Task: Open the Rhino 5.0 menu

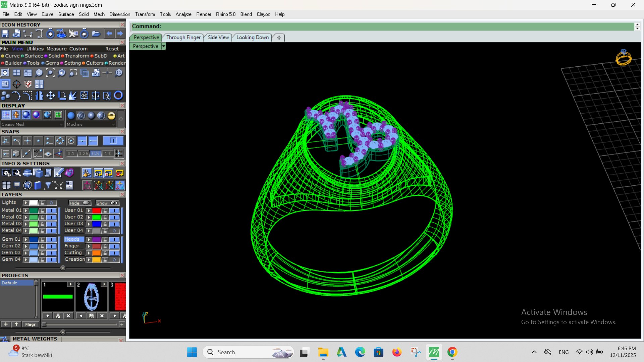Action: coord(225,14)
